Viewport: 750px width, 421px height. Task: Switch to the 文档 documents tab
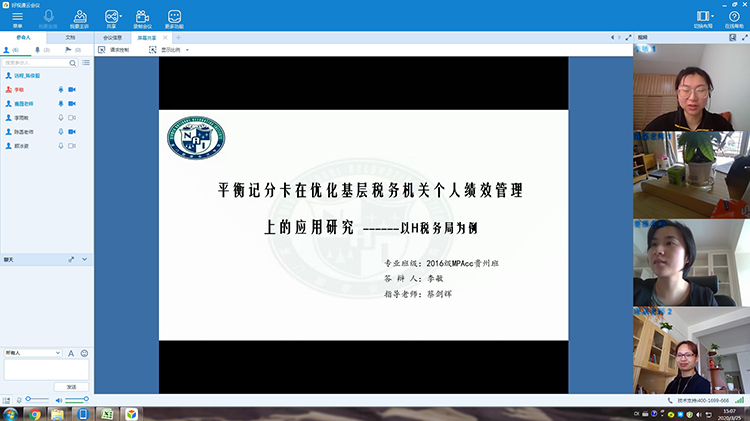[x=70, y=37]
